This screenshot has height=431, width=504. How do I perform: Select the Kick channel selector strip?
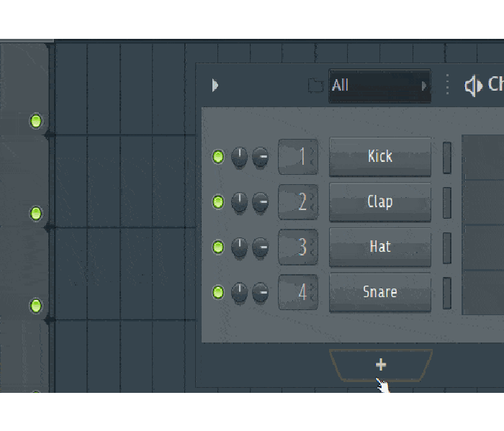447,158
